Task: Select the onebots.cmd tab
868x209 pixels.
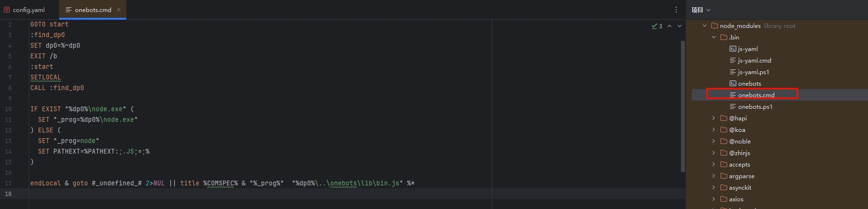Action: (93, 10)
